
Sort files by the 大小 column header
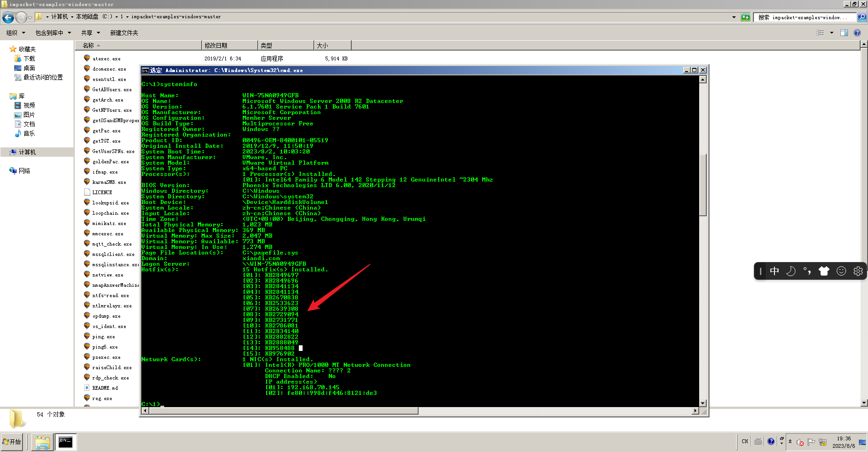333,45
